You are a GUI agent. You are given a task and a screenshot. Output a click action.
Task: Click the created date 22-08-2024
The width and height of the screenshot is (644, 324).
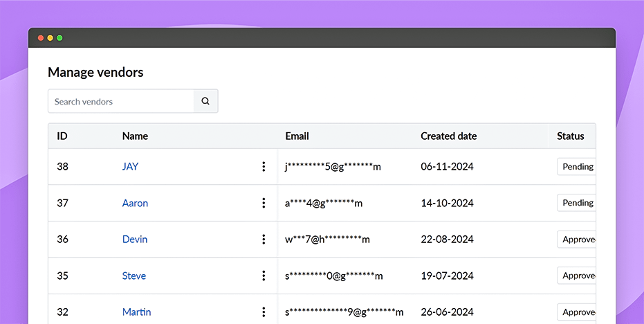coord(448,240)
